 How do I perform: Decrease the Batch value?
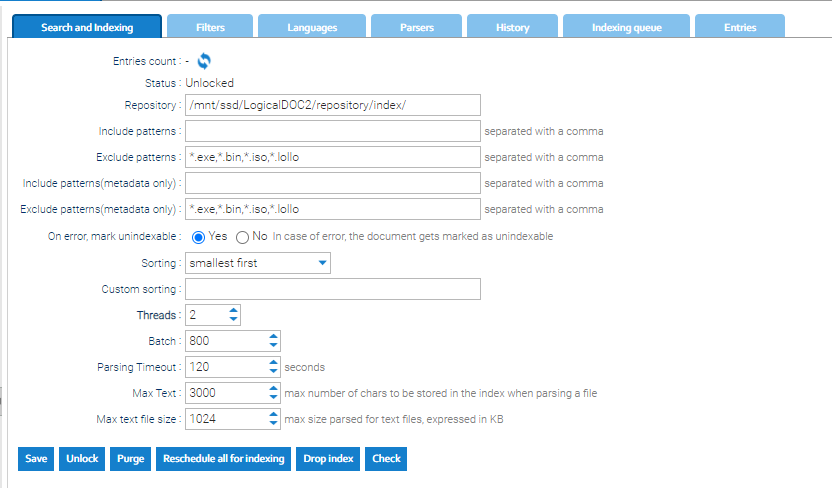click(x=273, y=346)
